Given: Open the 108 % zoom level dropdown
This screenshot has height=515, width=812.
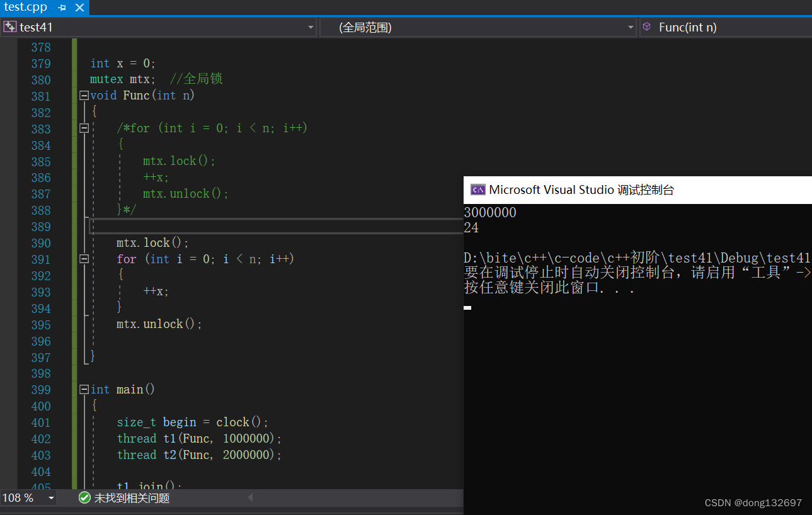Looking at the screenshot, I should (51, 498).
